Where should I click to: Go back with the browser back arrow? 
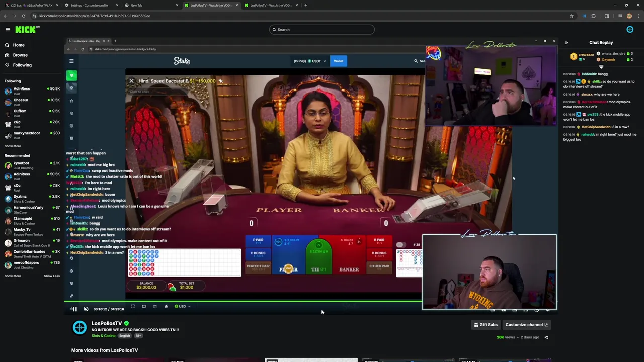(6, 16)
